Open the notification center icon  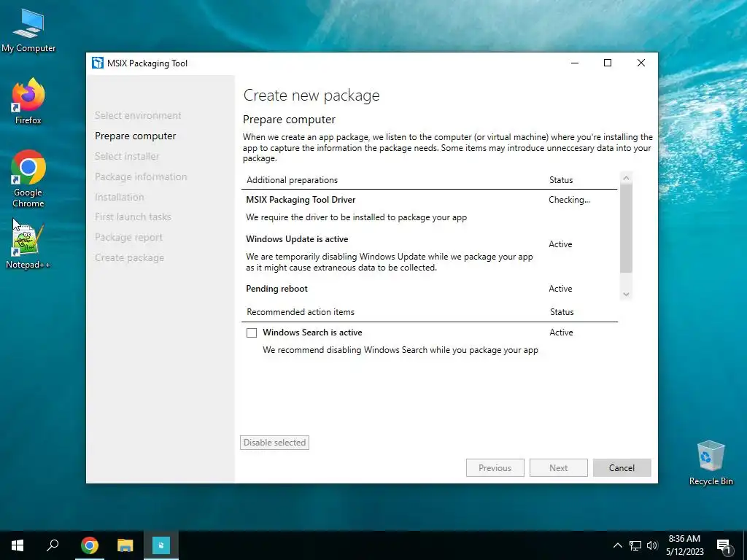coord(724,546)
